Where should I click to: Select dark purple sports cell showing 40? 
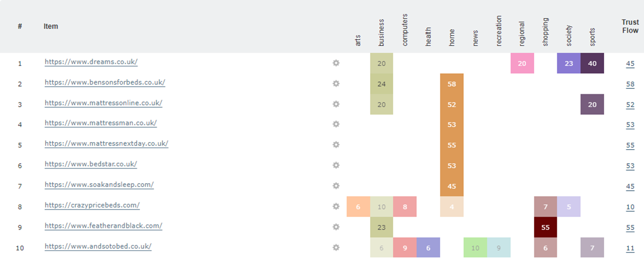coord(592,63)
